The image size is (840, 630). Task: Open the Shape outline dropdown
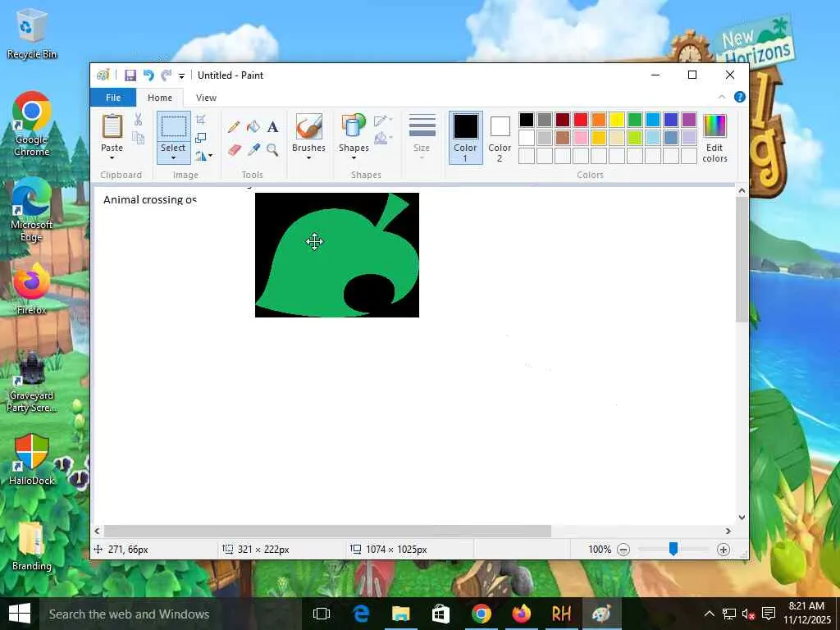pyautogui.click(x=383, y=121)
